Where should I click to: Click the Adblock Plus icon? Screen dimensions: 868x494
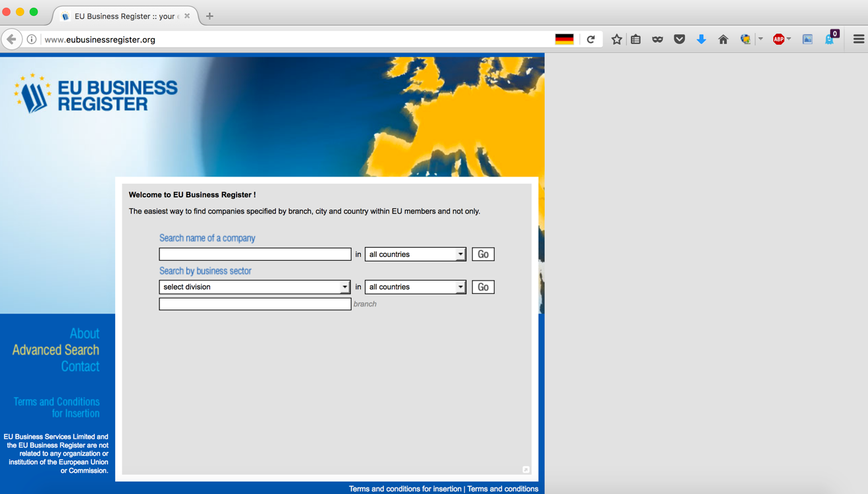coord(778,40)
